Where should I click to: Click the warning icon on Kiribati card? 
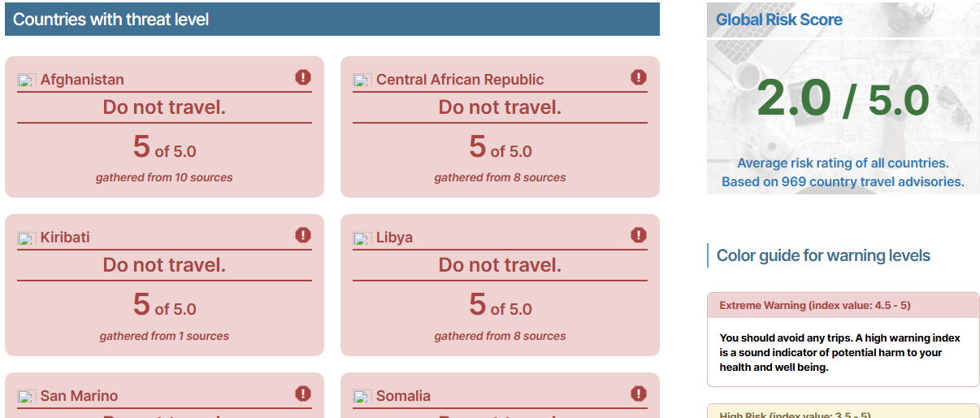303,235
